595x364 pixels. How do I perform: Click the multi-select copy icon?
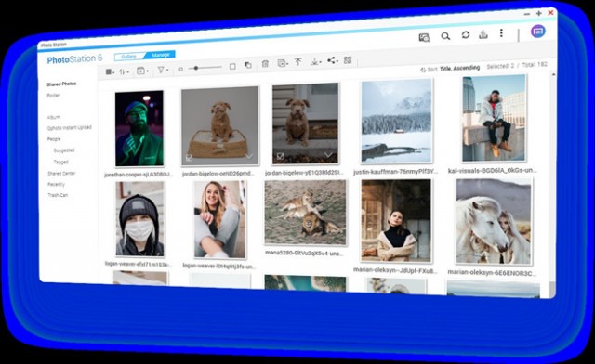point(248,65)
